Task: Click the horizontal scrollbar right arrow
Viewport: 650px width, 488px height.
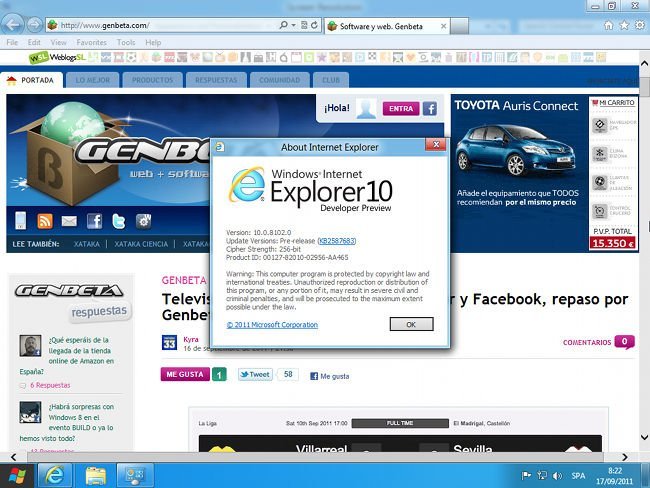Action: (x=625, y=457)
